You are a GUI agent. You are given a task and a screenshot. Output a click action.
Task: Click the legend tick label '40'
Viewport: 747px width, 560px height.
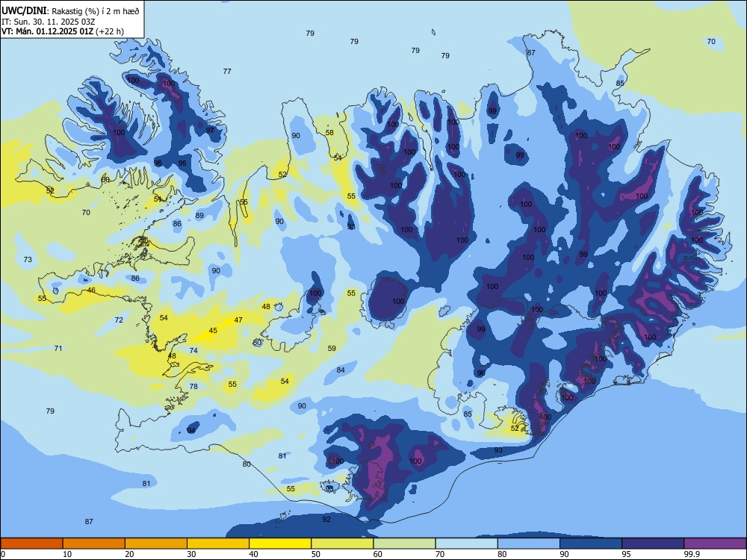point(253,554)
